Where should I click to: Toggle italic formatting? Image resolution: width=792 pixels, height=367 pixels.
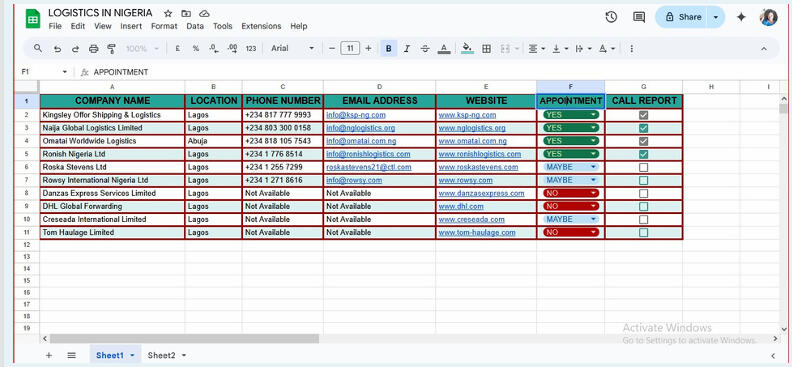coord(407,48)
